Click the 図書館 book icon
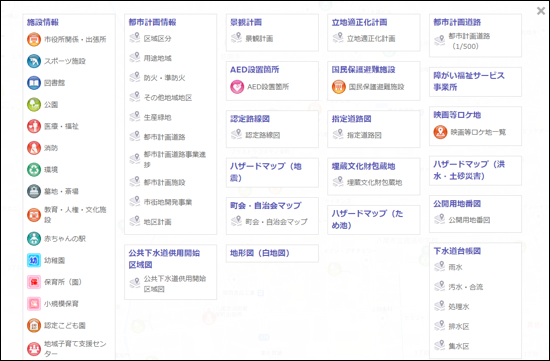 [34, 83]
